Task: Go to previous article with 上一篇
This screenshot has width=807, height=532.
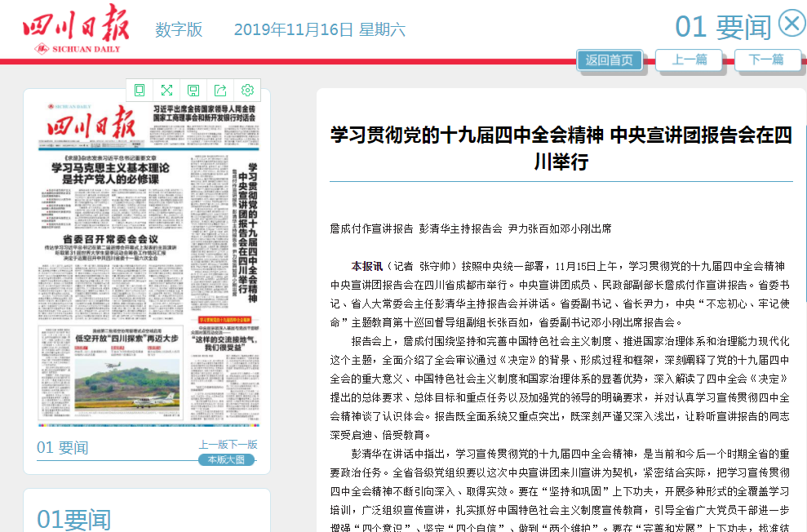Action: (689, 60)
